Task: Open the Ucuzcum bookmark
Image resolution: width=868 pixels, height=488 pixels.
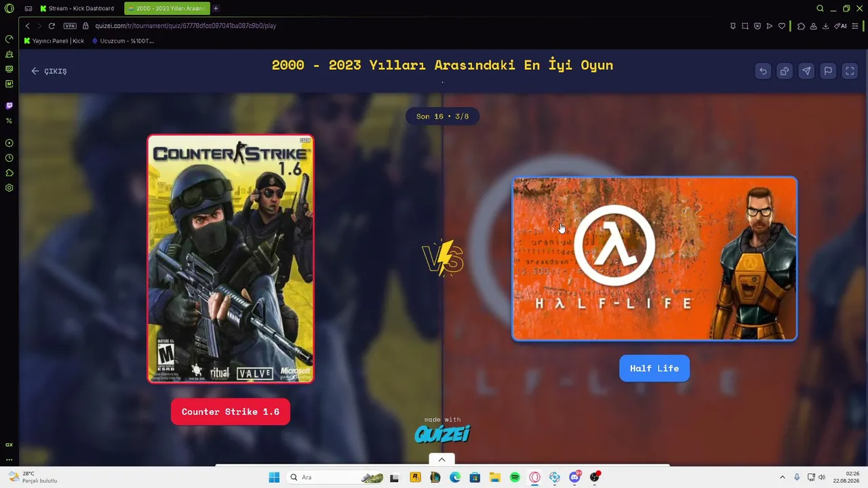Action: 123,41
